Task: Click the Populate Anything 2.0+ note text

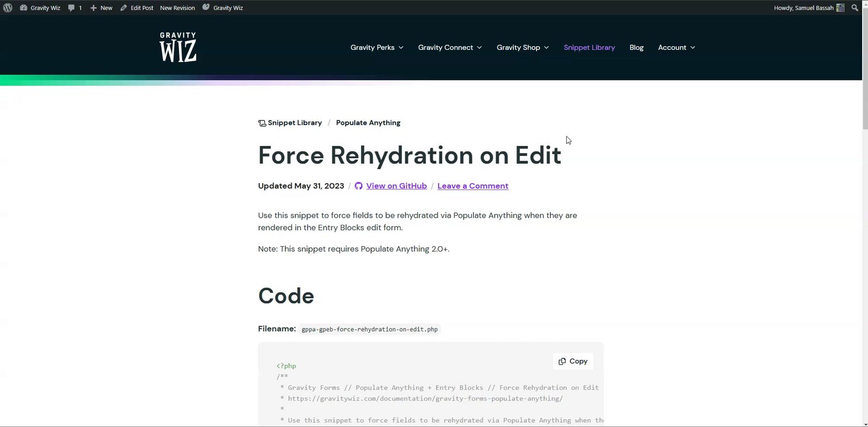Action: 354,249
